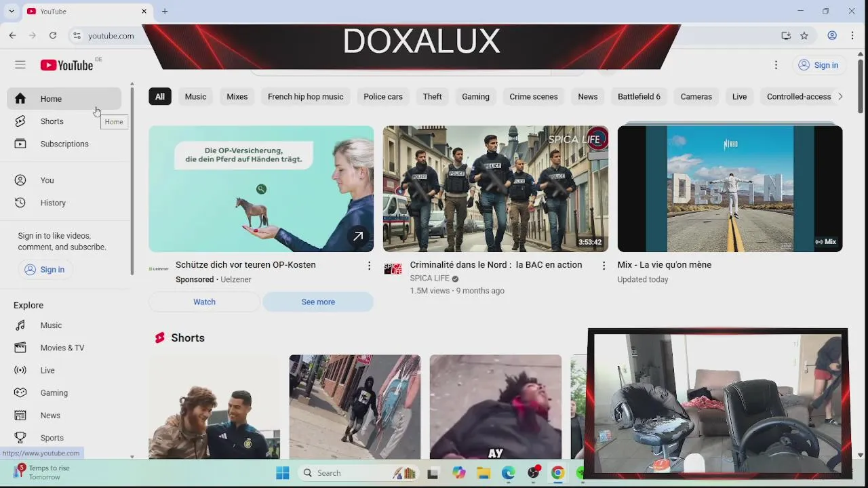This screenshot has width=868, height=488.
Task: Show more filter chips with arrow
Action: click(x=840, y=97)
